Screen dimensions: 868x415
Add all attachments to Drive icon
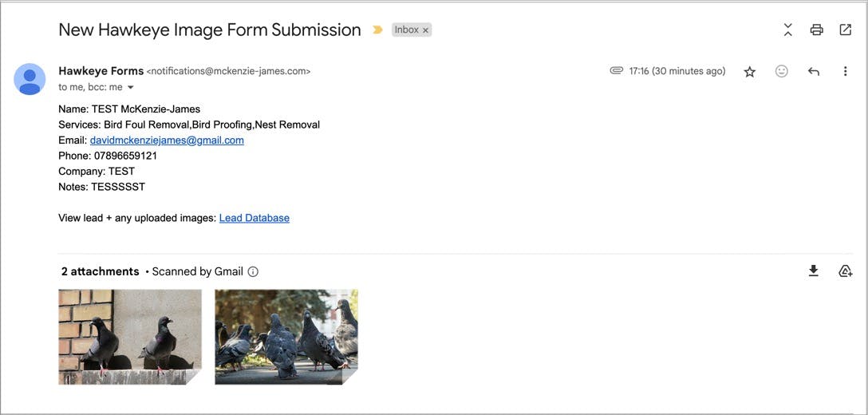coord(846,271)
